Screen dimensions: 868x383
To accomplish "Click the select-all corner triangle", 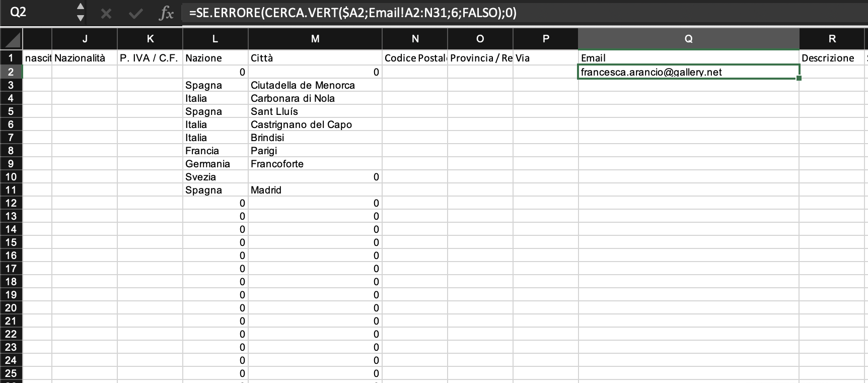I will tap(12, 39).
